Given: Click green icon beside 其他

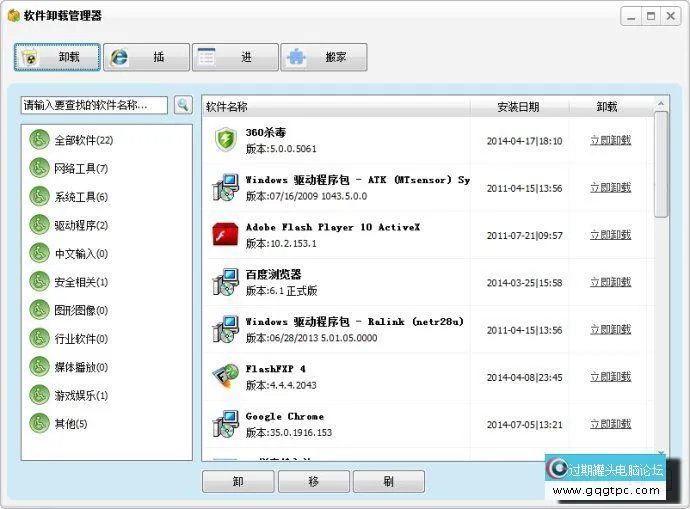Looking at the screenshot, I should 39,423.
